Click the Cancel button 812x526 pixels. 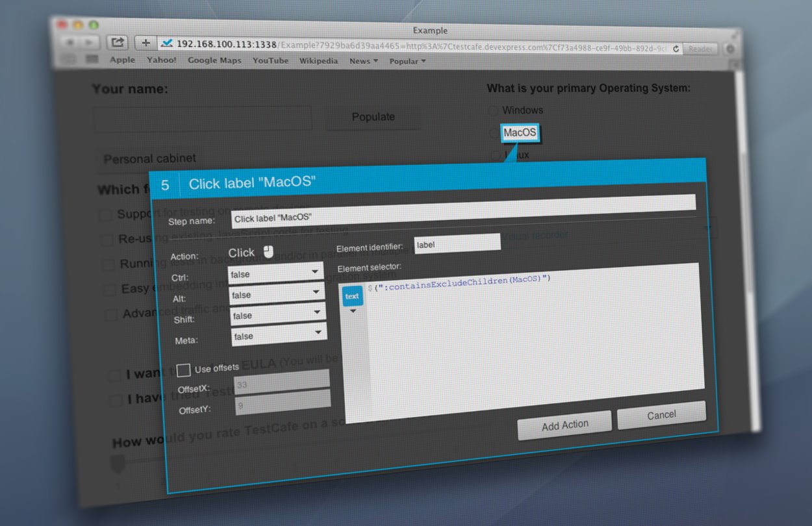(661, 415)
